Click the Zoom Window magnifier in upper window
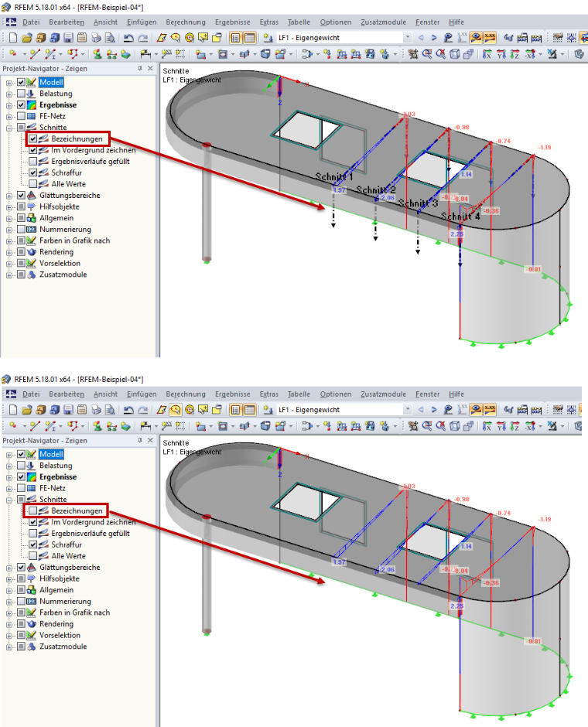This screenshot has height=727, width=588. pos(427,54)
